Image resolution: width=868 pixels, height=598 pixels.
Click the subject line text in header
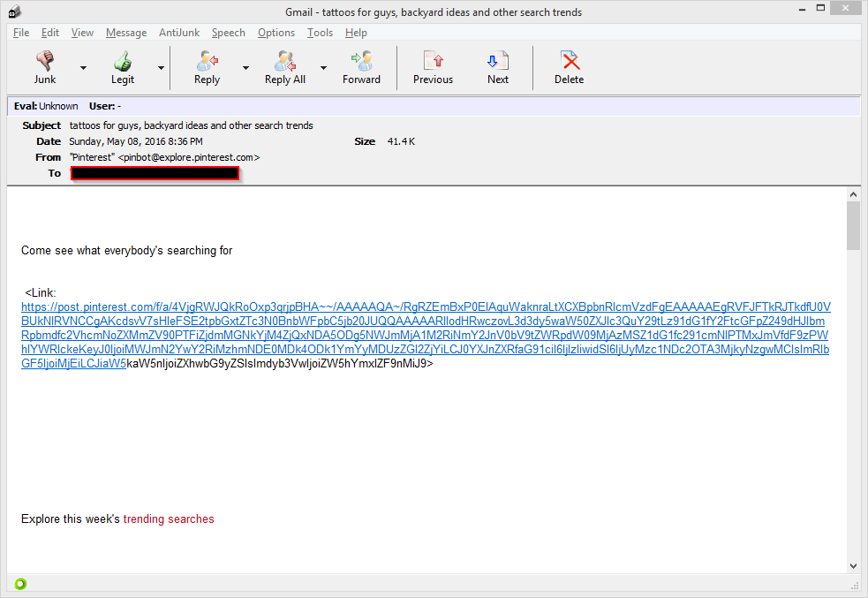(191, 125)
